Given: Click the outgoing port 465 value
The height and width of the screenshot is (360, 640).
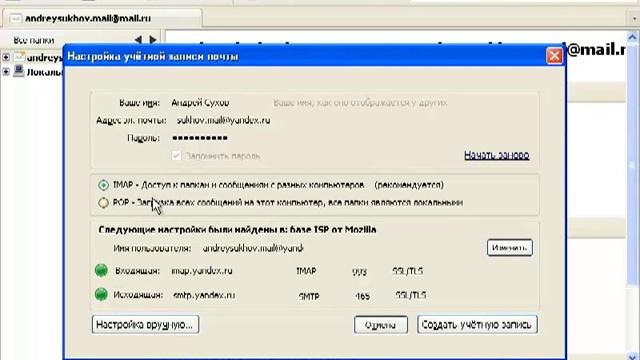Looking at the screenshot, I should coord(362,296).
